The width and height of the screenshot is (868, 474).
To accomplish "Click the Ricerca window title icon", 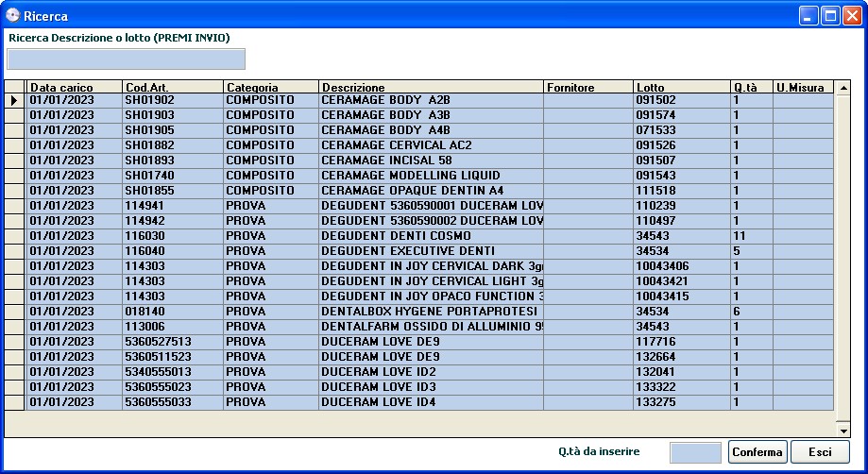I will [12, 15].
